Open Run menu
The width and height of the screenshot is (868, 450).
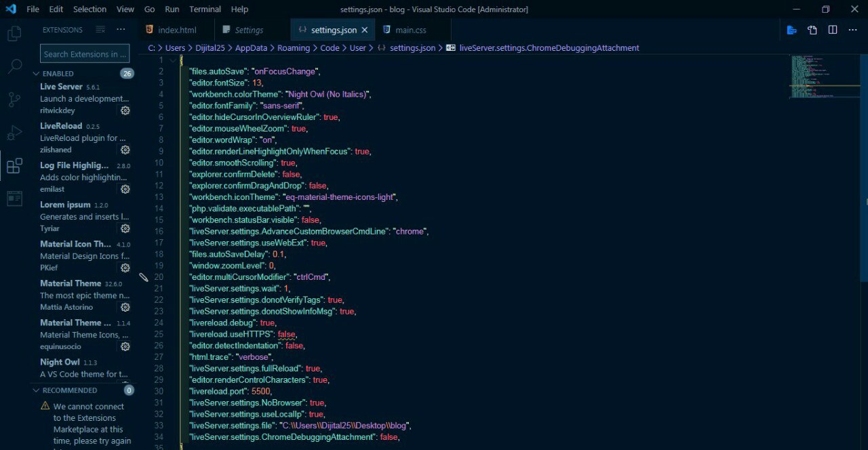[x=172, y=9]
